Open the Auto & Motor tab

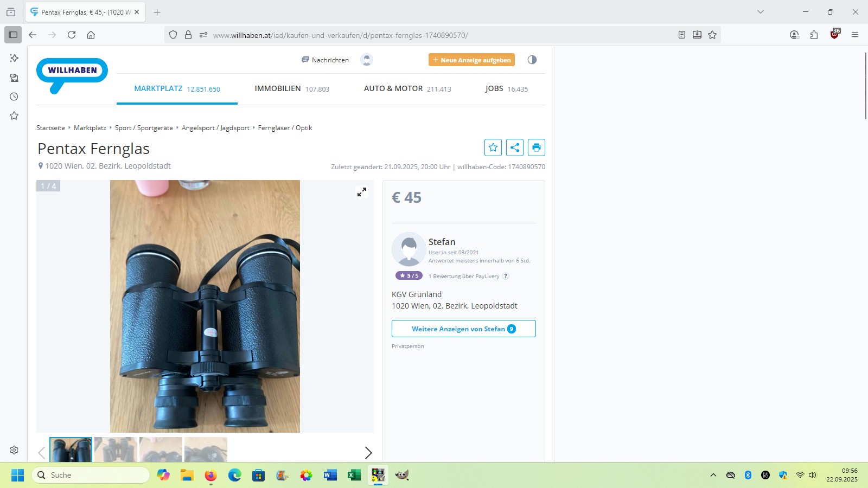(x=407, y=89)
